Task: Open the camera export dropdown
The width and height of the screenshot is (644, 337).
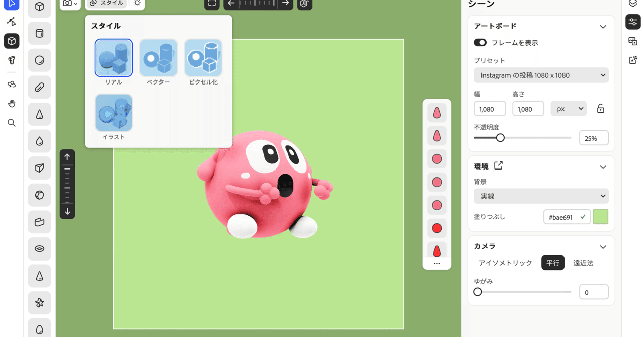Action: (70, 4)
